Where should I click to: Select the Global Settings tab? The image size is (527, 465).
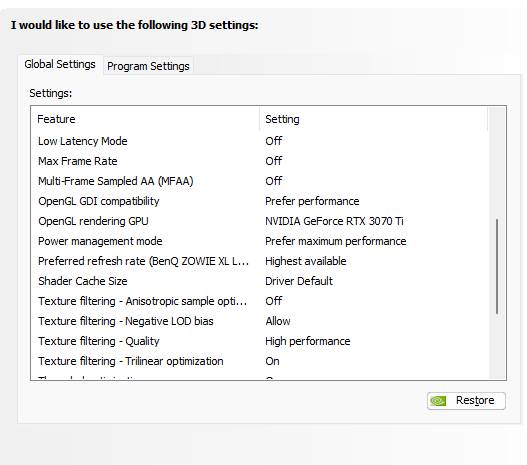click(x=60, y=65)
